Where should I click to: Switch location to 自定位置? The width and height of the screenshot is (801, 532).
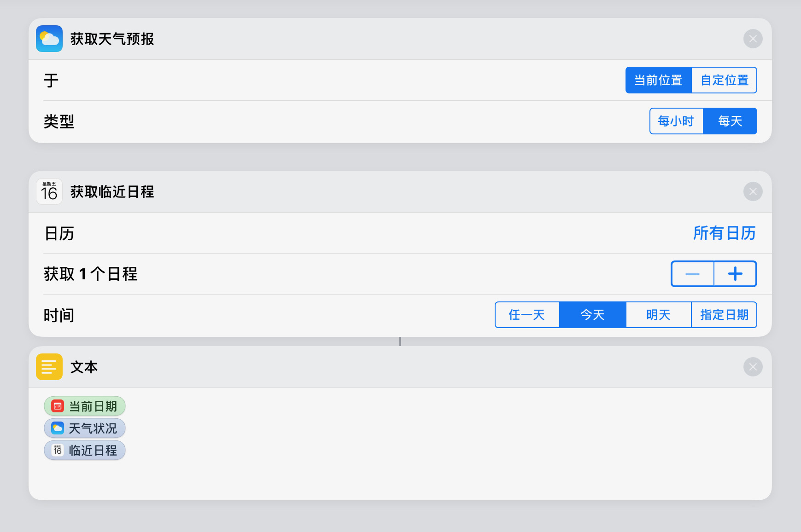point(724,80)
